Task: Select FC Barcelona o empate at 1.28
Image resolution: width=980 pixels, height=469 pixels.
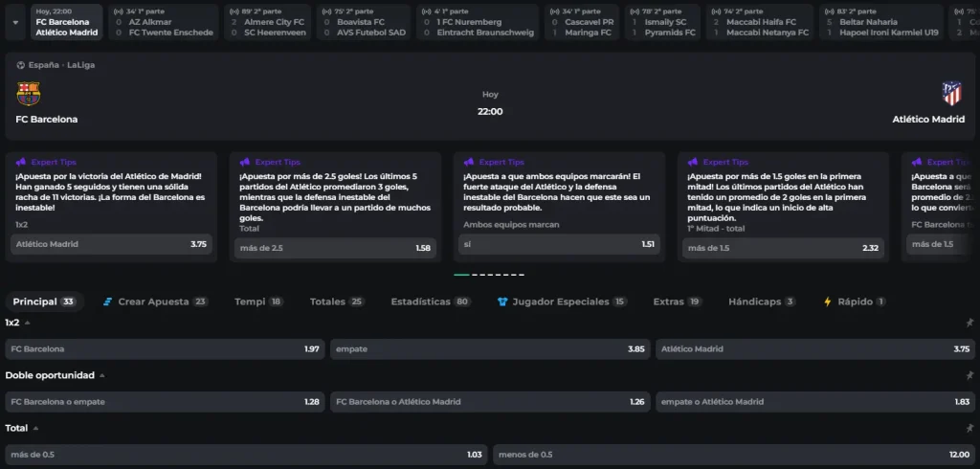Action: click(x=165, y=402)
